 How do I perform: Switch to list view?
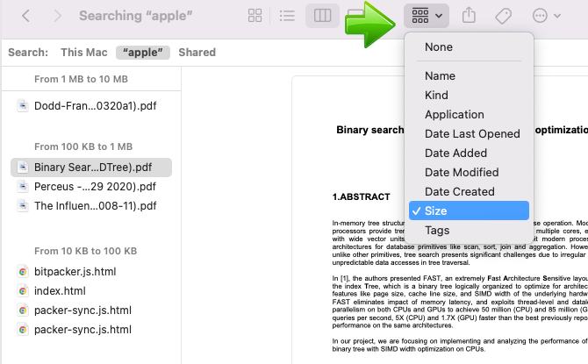[287, 16]
